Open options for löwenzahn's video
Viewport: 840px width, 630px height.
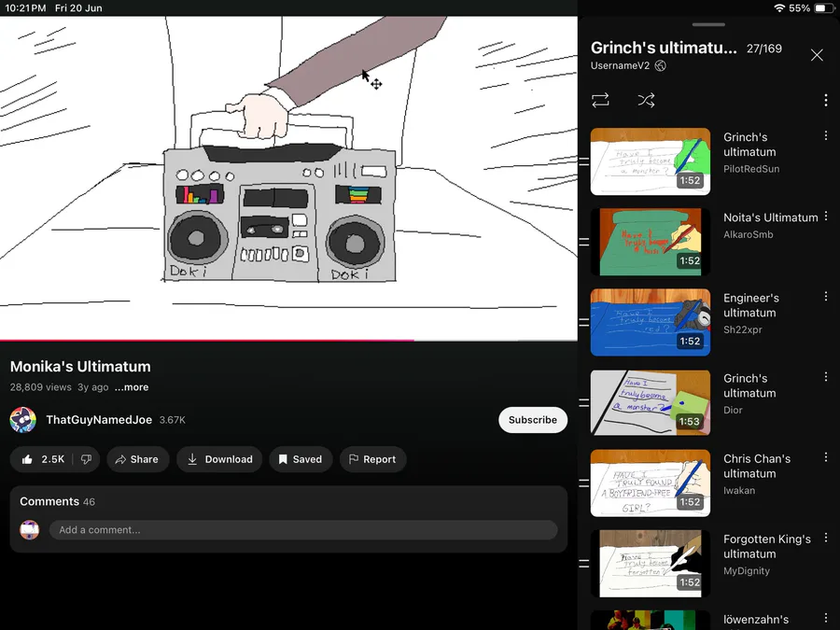click(x=826, y=618)
